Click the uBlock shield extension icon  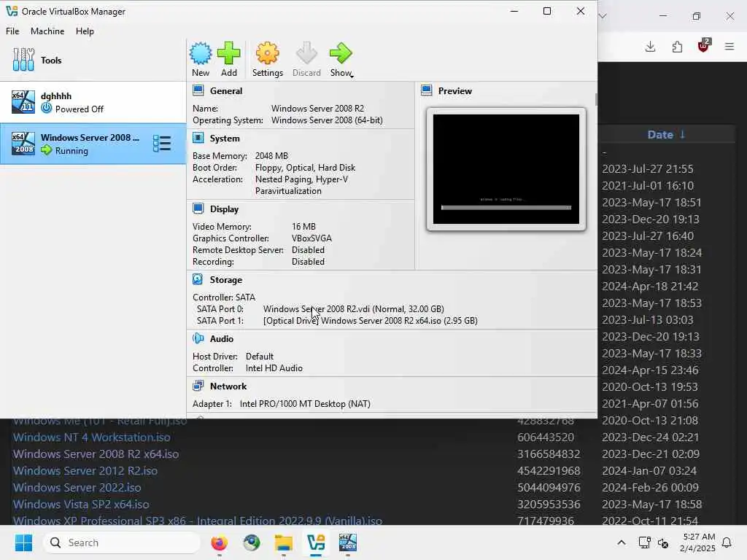pyautogui.click(x=704, y=46)
